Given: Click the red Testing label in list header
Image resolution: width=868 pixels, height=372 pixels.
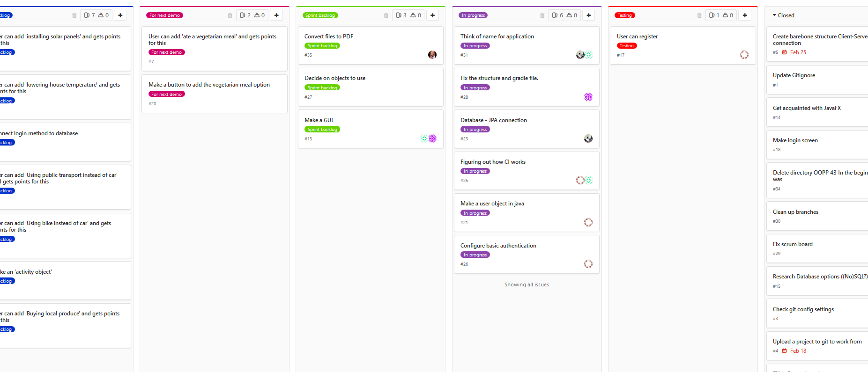Looking at the screenshot, I should point(624,15).
